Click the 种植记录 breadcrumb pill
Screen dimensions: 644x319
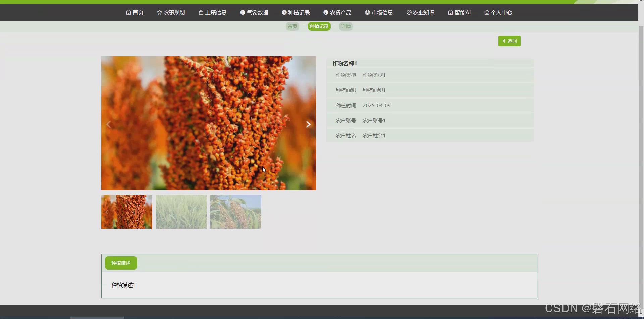click(319, 26)
